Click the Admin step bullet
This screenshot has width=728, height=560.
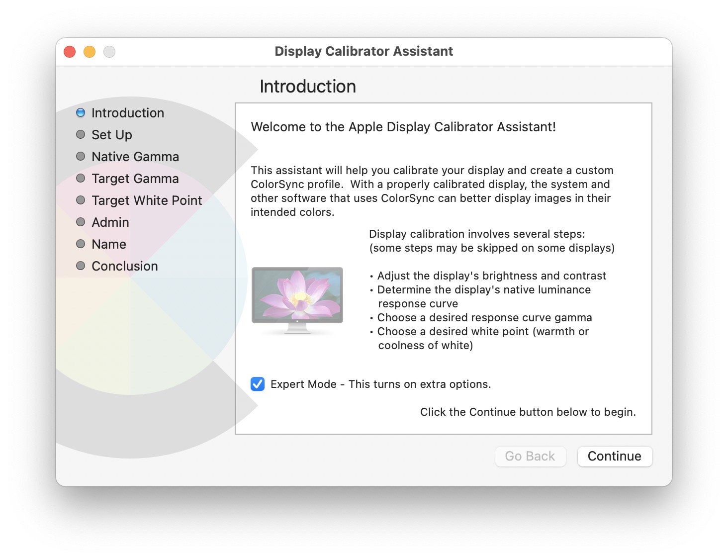pos(81,222)
